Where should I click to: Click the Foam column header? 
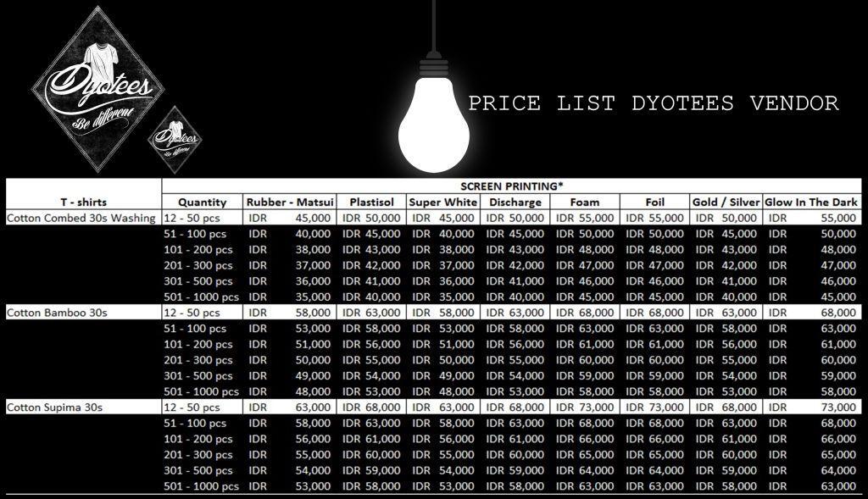tap(585, 202)
